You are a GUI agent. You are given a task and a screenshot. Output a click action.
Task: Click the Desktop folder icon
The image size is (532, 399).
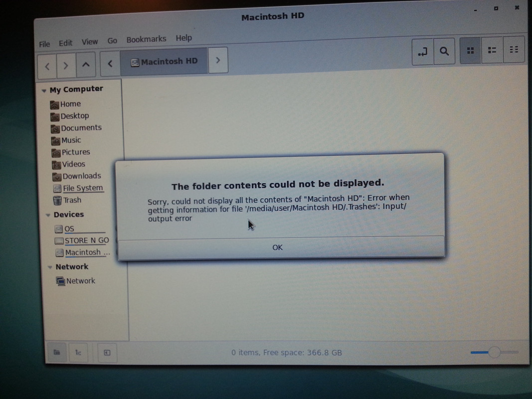pos(55,117)
